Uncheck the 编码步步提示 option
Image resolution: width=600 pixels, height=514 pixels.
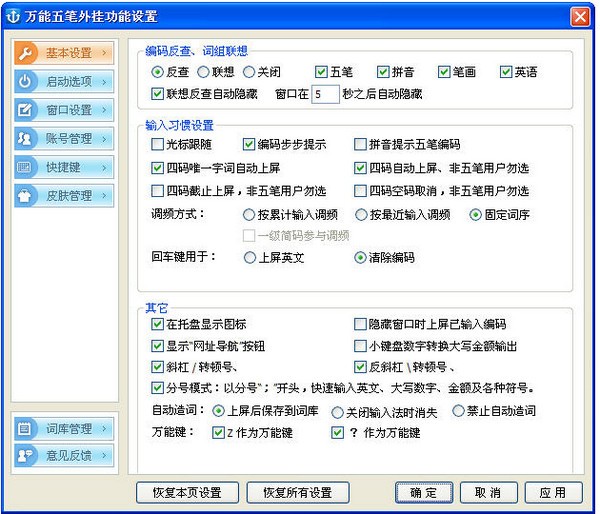tap(249, 145)
